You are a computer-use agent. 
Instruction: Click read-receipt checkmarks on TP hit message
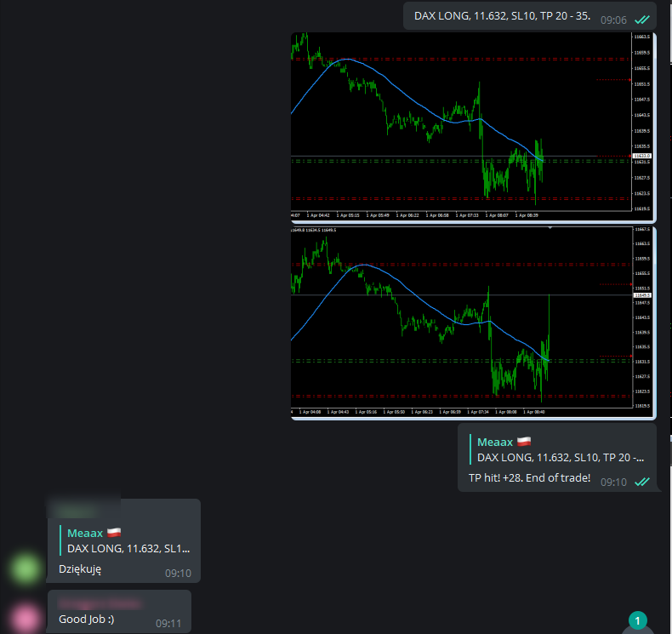coord(642,482)
